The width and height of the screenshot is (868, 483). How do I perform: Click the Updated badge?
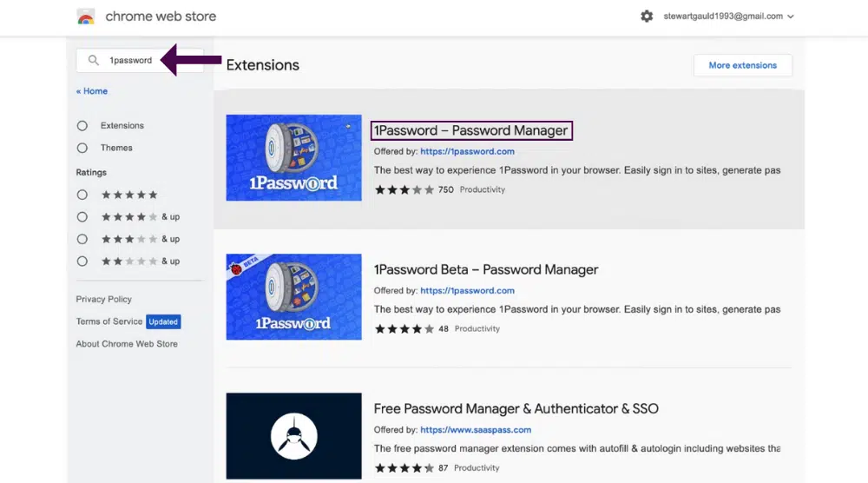tap(163, 321)
